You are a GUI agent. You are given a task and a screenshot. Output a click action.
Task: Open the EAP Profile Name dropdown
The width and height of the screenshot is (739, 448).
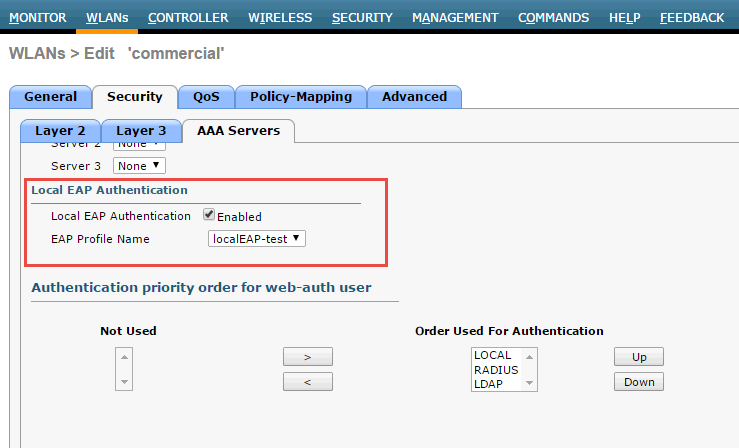point(257,239)
